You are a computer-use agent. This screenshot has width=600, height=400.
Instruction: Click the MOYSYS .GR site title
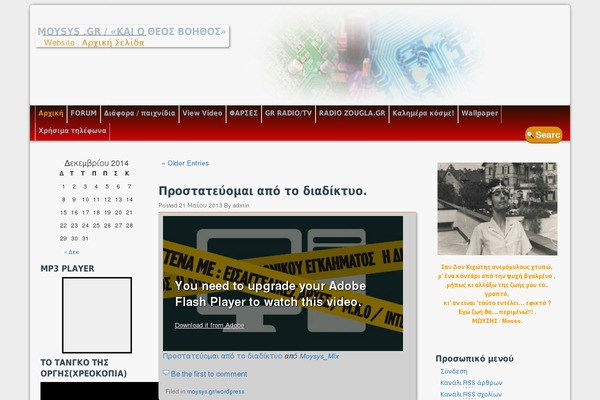(x=132, y=31)
